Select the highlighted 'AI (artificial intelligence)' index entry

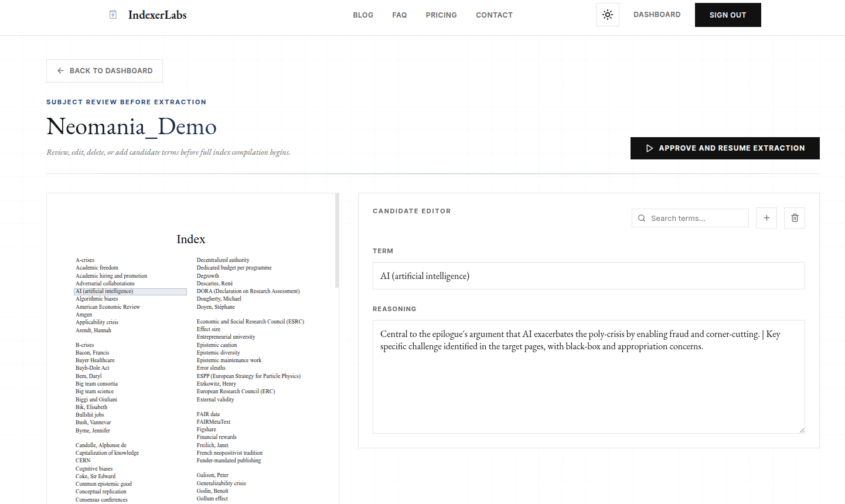point(131,291)
